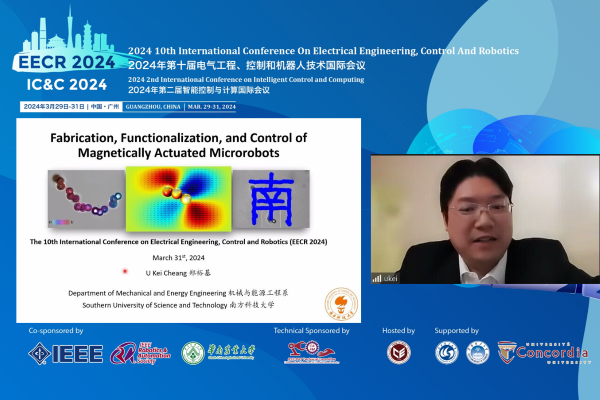Image resolution: width=600 pixels, height=400 pixels.
Task: Click the green round university emblem
Action: pos(192,353)
